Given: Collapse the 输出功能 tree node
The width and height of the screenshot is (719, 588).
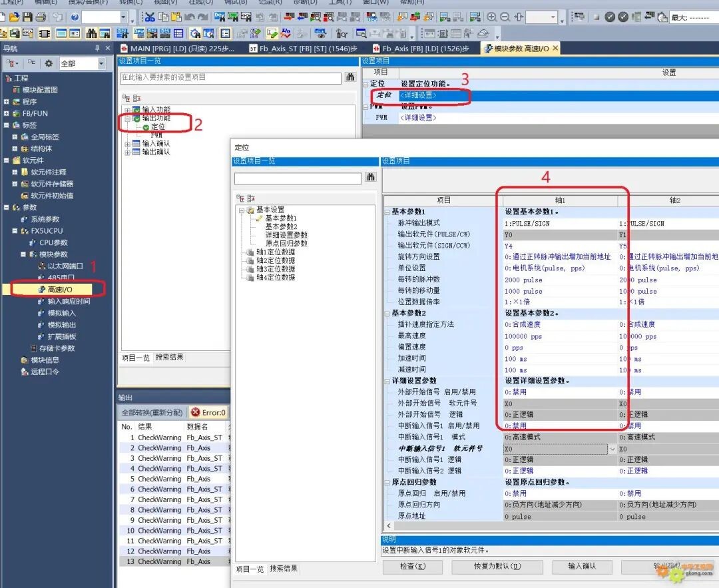Looking at the screenshot, I should coord(128,119).
